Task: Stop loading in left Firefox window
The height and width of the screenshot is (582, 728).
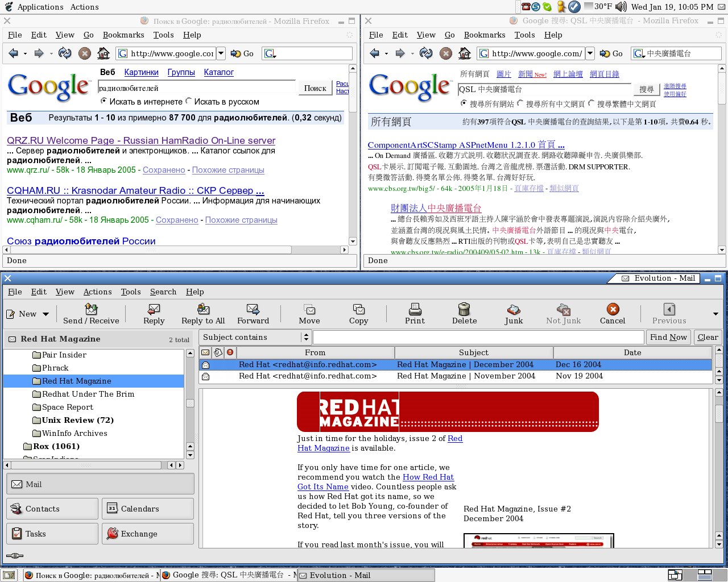Action: click(84, 53)
